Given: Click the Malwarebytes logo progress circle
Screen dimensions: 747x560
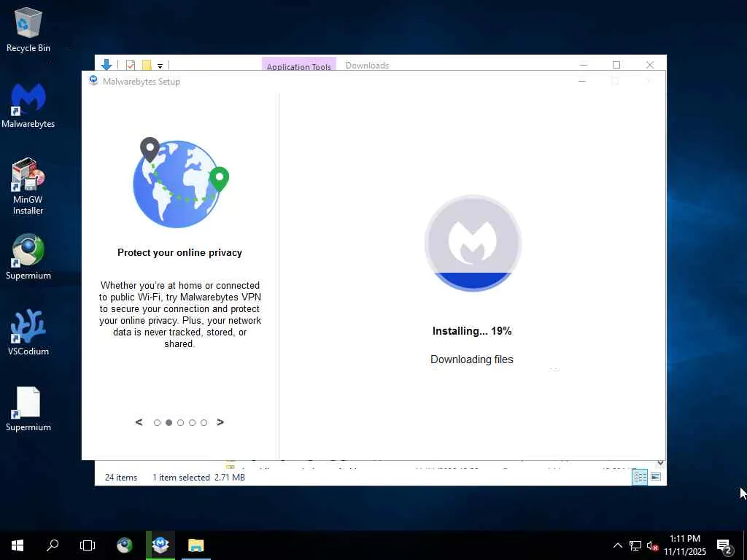Looking at the screenshot, I should (473, 243).
